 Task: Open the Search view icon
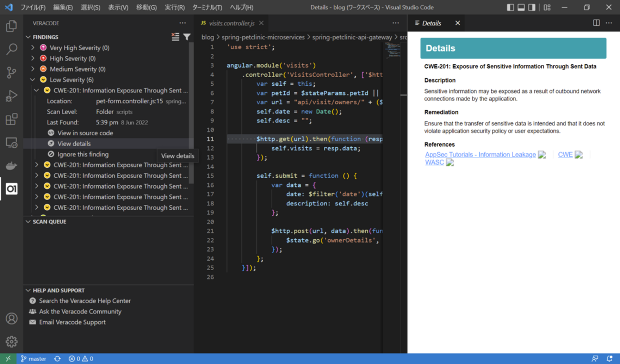pyautogui.click(x=11, y=49)
